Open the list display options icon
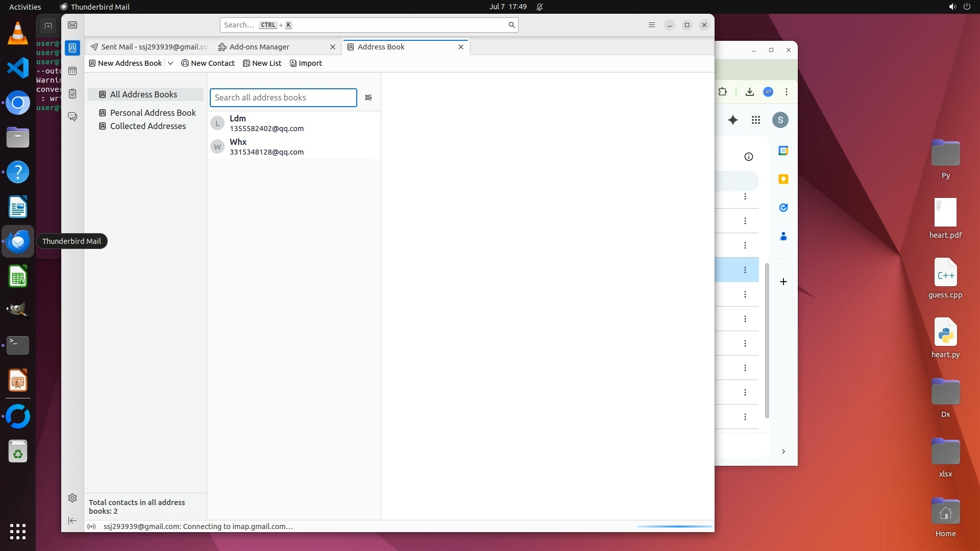Screen dimensions: 980x551 pyautogui.click(x=369, y=97)
